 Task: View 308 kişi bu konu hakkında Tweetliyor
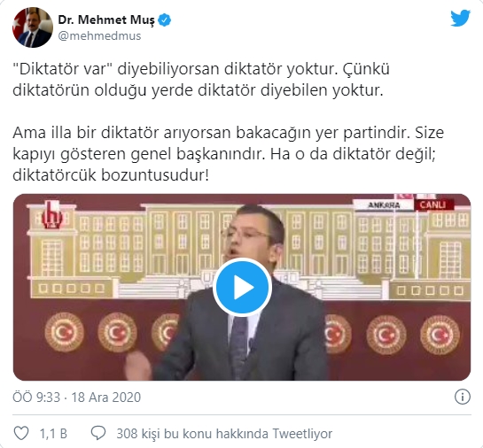[x=224, y=434]
